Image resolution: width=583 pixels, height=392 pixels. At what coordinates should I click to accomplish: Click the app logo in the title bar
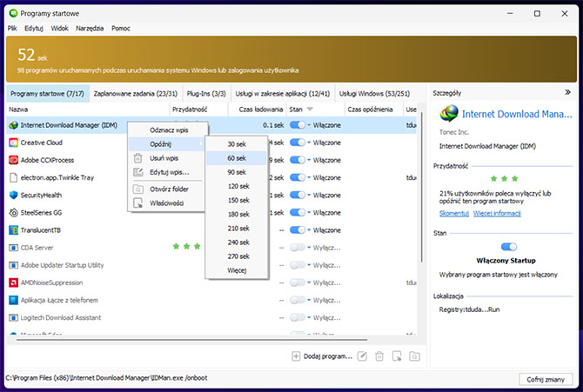13,13
